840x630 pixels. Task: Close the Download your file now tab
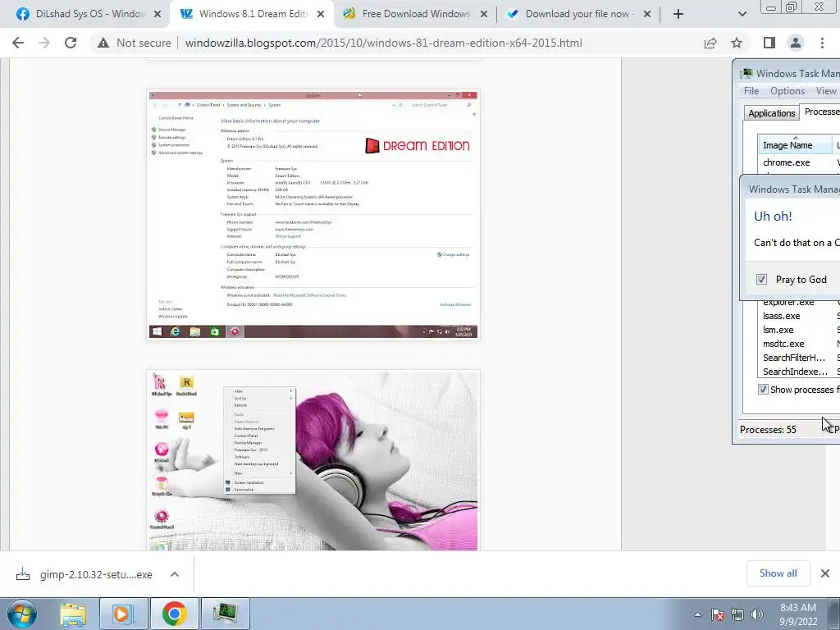point(647,14)
